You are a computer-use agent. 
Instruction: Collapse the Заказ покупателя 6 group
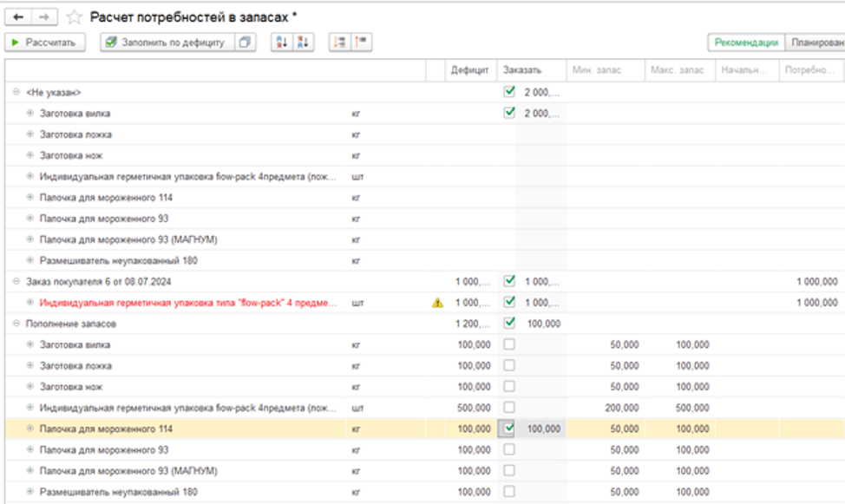tap(16, 281)
